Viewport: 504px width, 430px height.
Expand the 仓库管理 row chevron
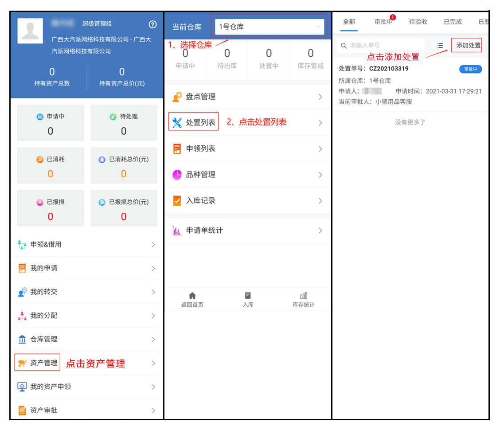(x=153, y=340)
